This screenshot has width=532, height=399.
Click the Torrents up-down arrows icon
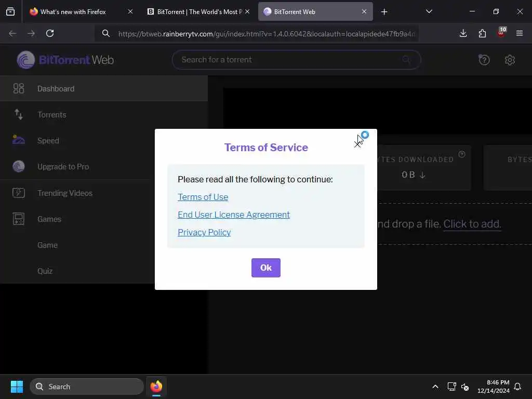tap(19, 114)
